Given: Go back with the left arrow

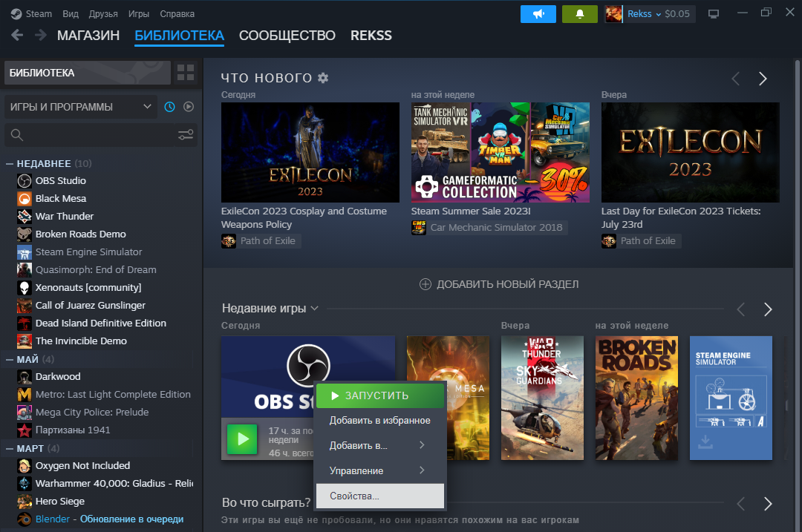Looking at the screenshot, I should pos(17,36).
